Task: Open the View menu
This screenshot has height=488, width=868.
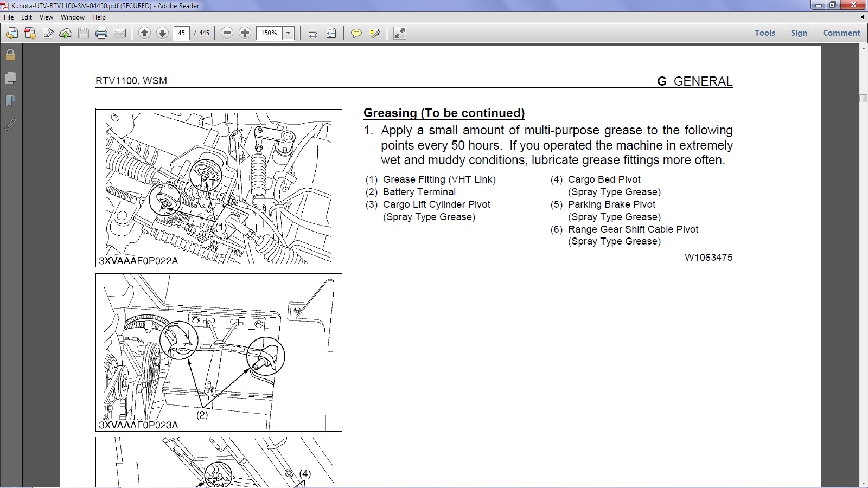Action: click(46, 17)
